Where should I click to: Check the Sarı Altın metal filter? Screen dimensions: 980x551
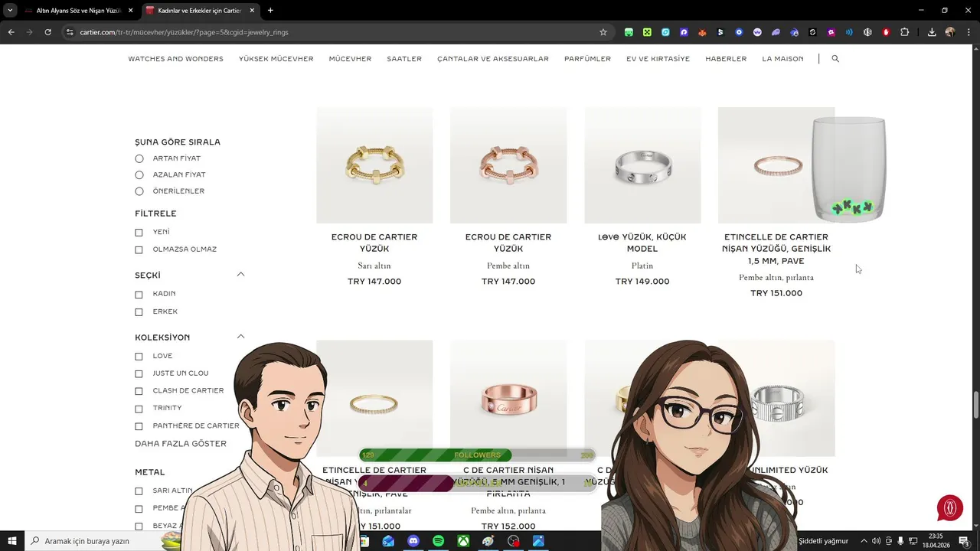point(139,491)
